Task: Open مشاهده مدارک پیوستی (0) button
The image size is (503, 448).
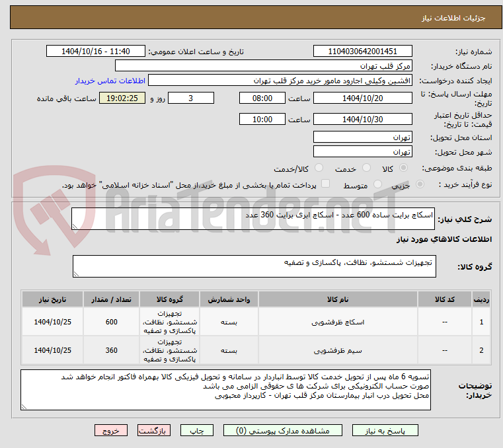Action: pos(283,430)
